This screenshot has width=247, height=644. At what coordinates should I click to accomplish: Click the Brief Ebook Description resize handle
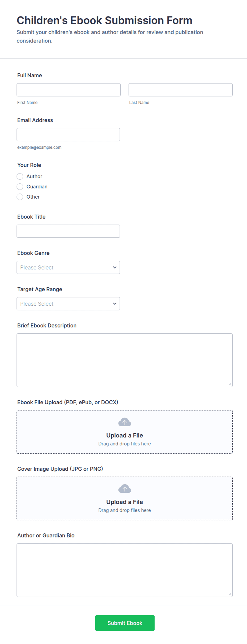click(x=230, y=384)
